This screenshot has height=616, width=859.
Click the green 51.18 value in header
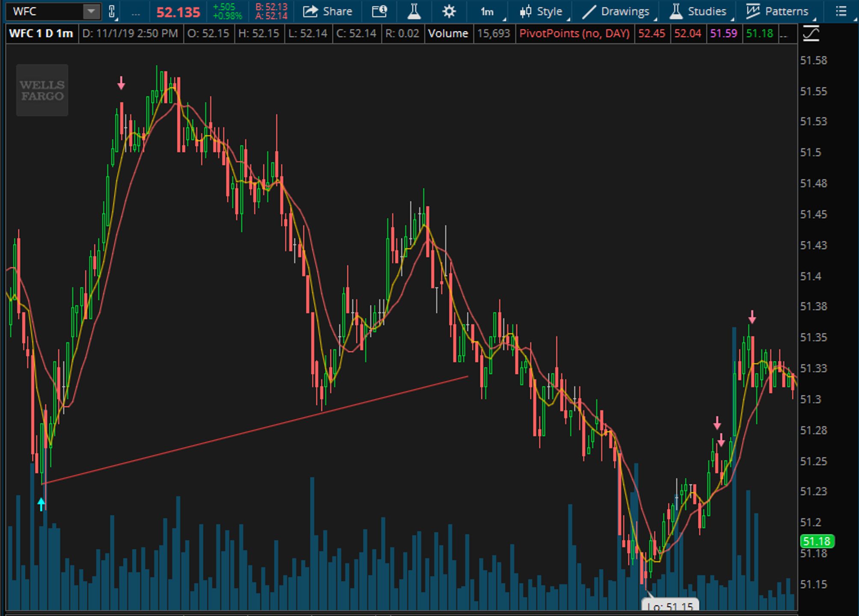[759, 33]
